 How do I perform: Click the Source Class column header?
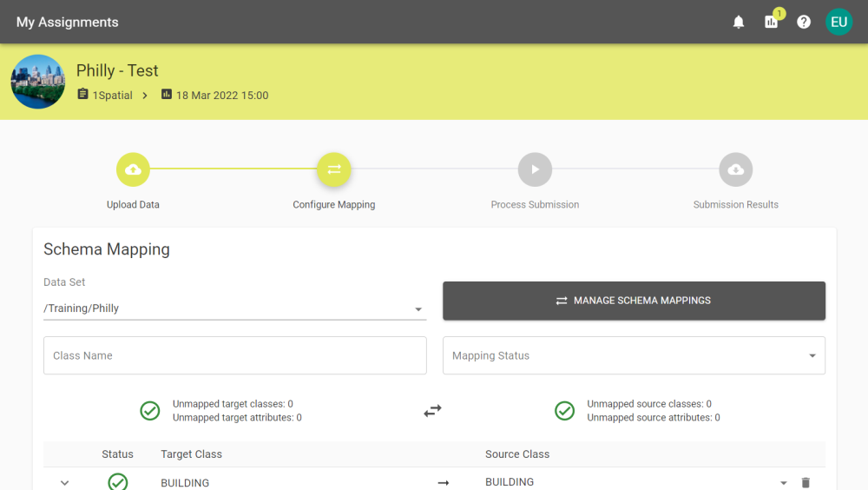pos(517,454)
